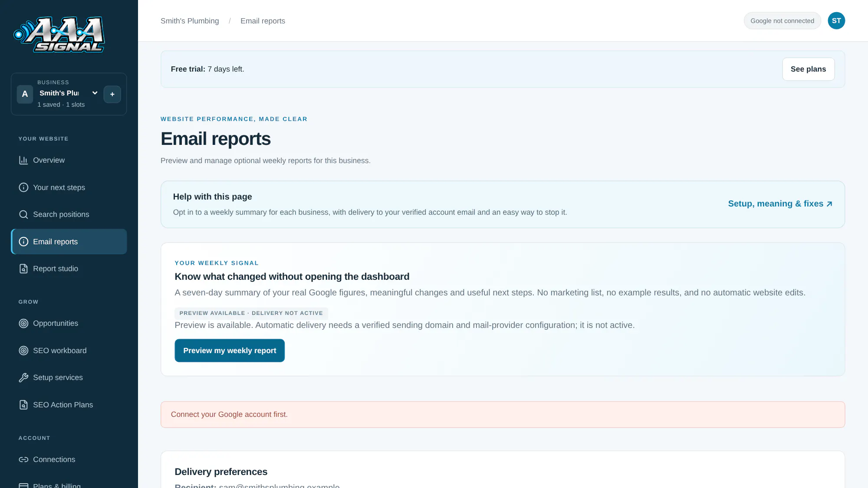The width and height of the screenshot is (868, 488).
Task: Click the Google not connected badge
Action: pos(782,21)
